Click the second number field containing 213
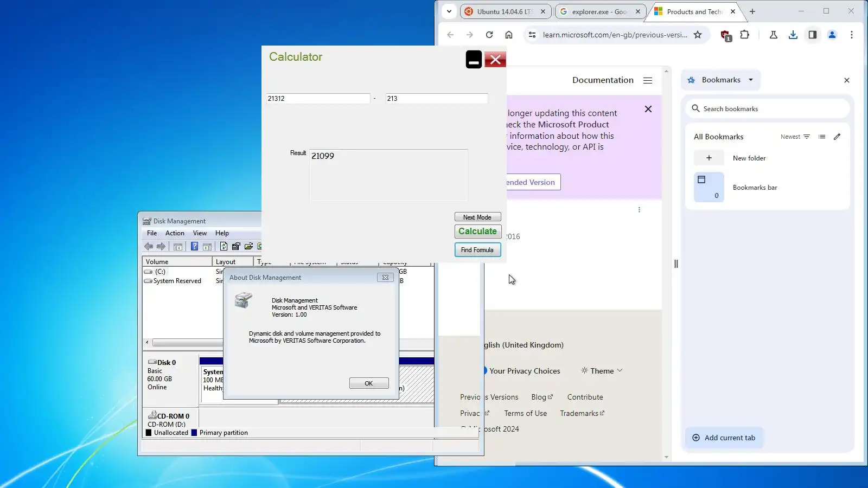 [x=437, y=99]
